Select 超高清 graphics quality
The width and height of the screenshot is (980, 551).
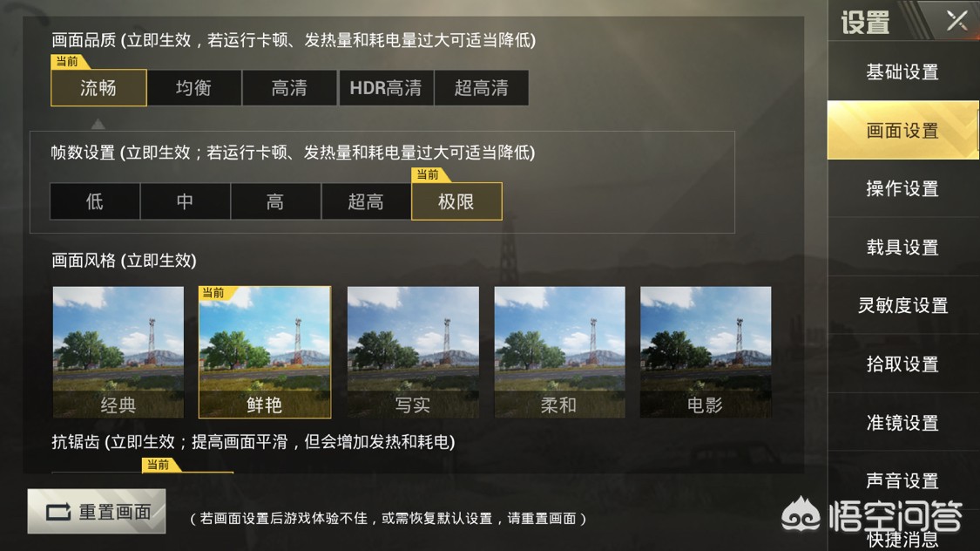click(481, 87)
